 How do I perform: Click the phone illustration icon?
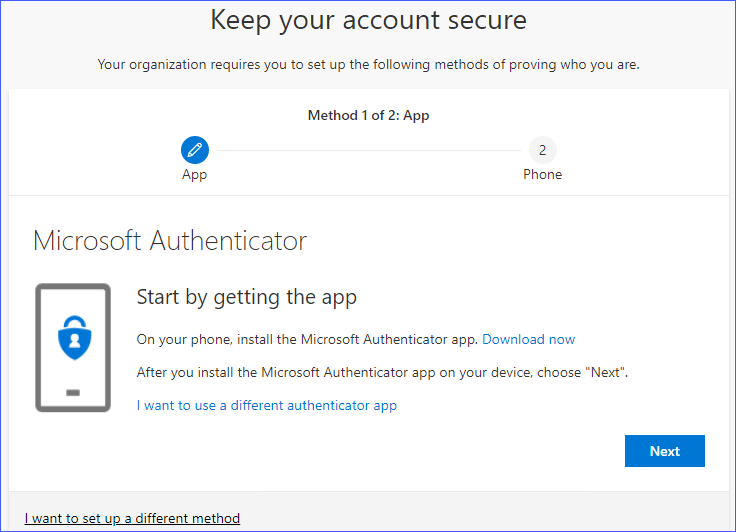click(72, 347)
